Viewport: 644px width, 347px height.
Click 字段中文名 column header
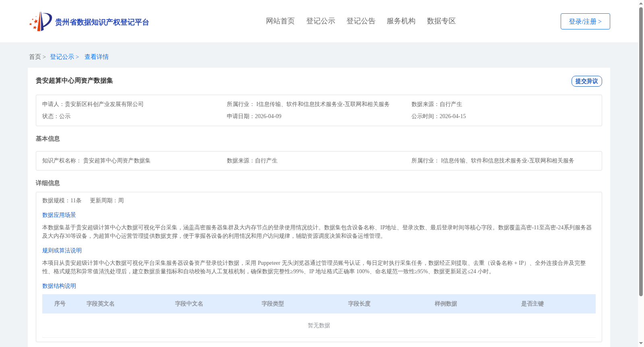pos(189,303)
